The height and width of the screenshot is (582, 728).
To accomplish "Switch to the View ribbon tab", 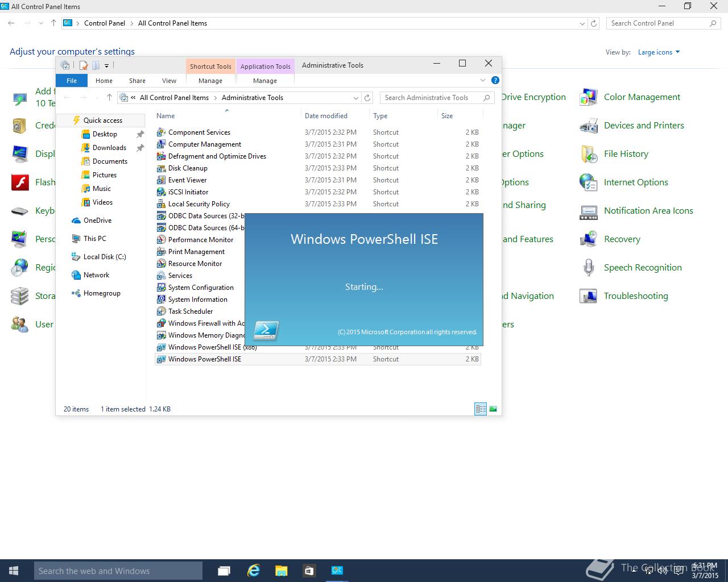I will (x=169, y=81).
